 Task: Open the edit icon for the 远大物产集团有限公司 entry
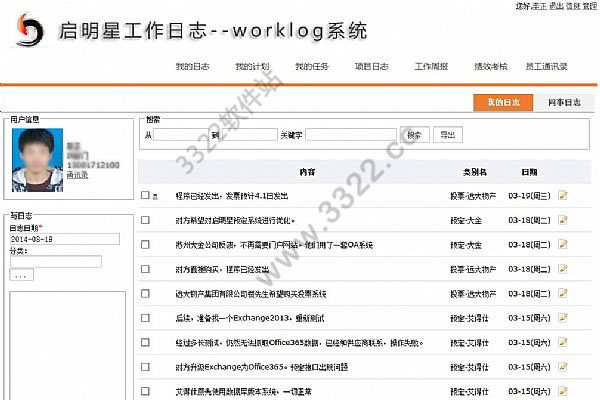point(562,293)
